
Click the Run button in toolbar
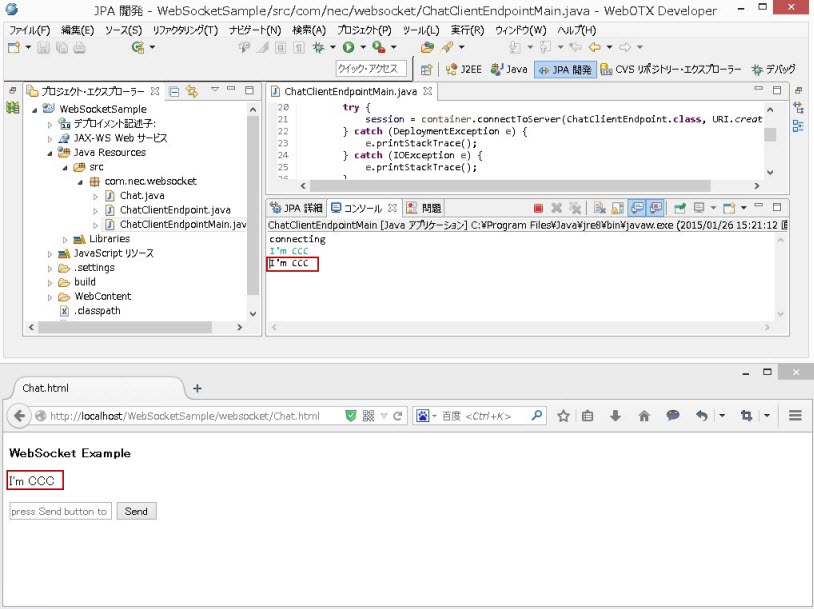348,47
